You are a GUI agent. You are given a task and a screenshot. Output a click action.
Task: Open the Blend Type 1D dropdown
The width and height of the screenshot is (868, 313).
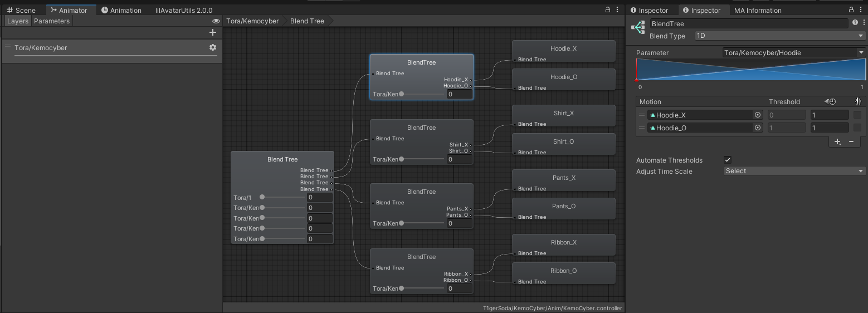coord(779,36)
